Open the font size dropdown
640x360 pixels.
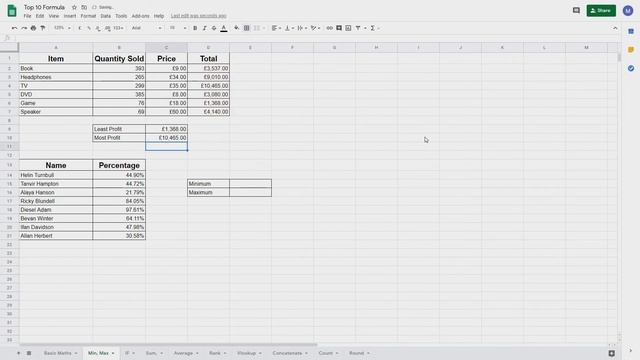pos(178,28)
